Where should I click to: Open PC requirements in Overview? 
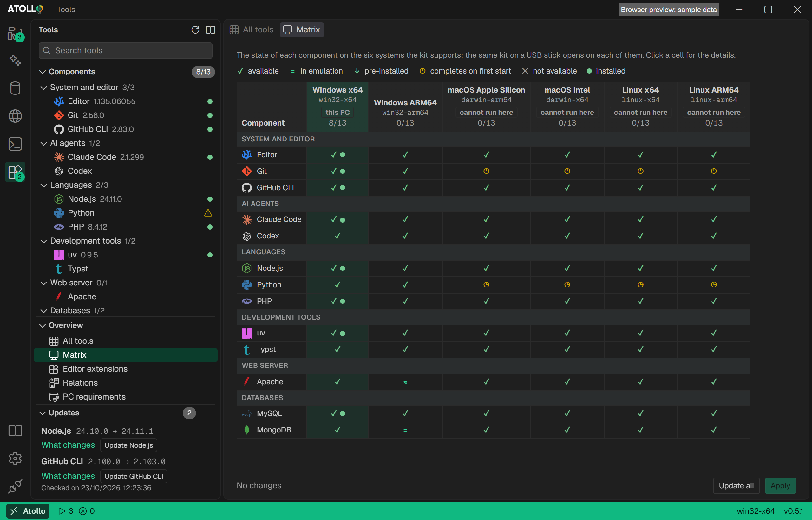pos(126,397)
